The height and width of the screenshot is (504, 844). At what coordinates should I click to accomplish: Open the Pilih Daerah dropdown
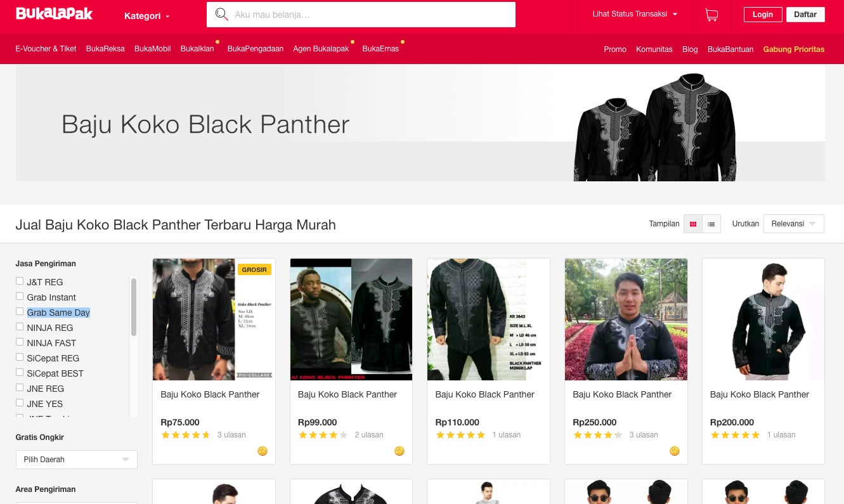click(77, 460)
